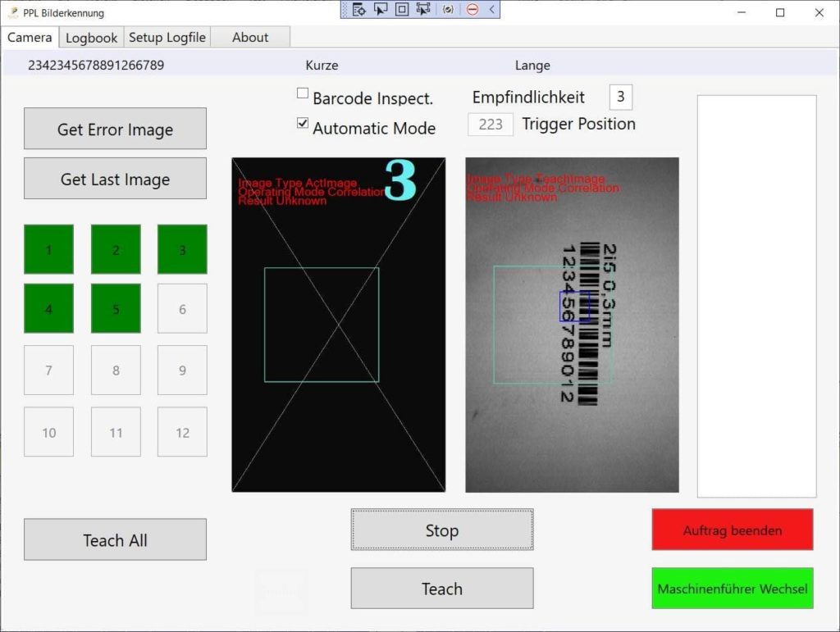840x632 pixels.
Task: Toggle Display Layout Adorners icon
Action: pyautogui.click(x=402, y=10)
